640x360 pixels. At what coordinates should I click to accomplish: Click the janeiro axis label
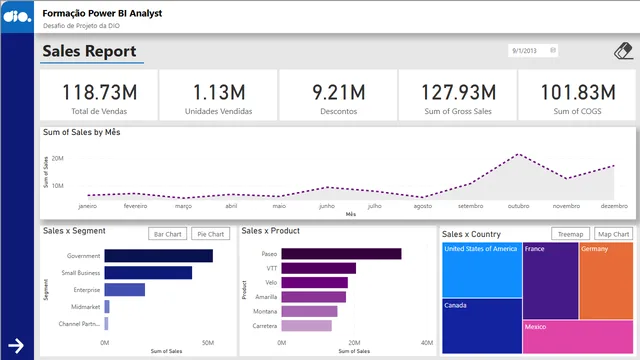[x=88, y=206]
